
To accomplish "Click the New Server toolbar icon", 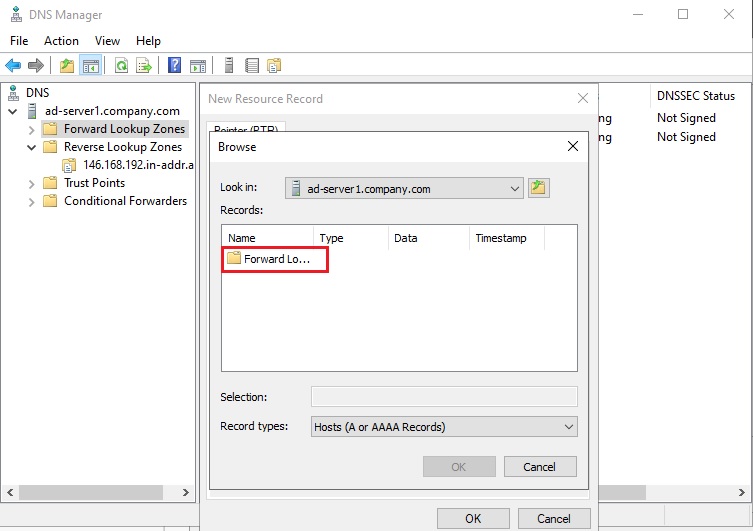I will tap(229, 66).
